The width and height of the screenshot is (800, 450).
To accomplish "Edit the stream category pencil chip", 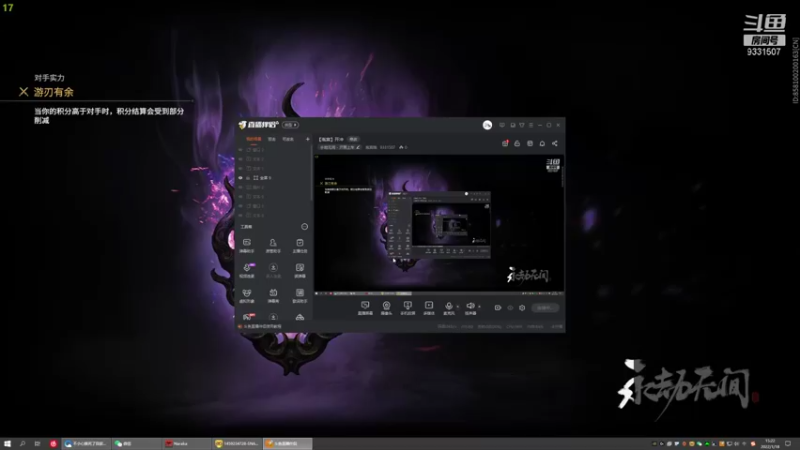I will (340, 147).
